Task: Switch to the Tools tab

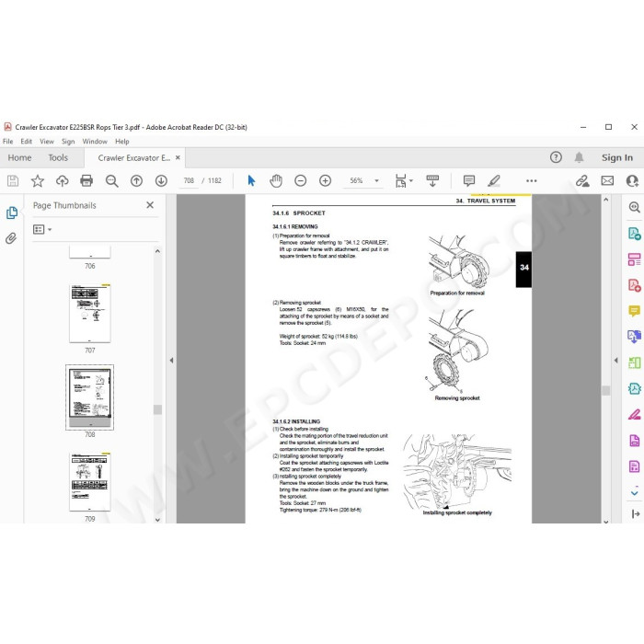Action: [58, 157]
